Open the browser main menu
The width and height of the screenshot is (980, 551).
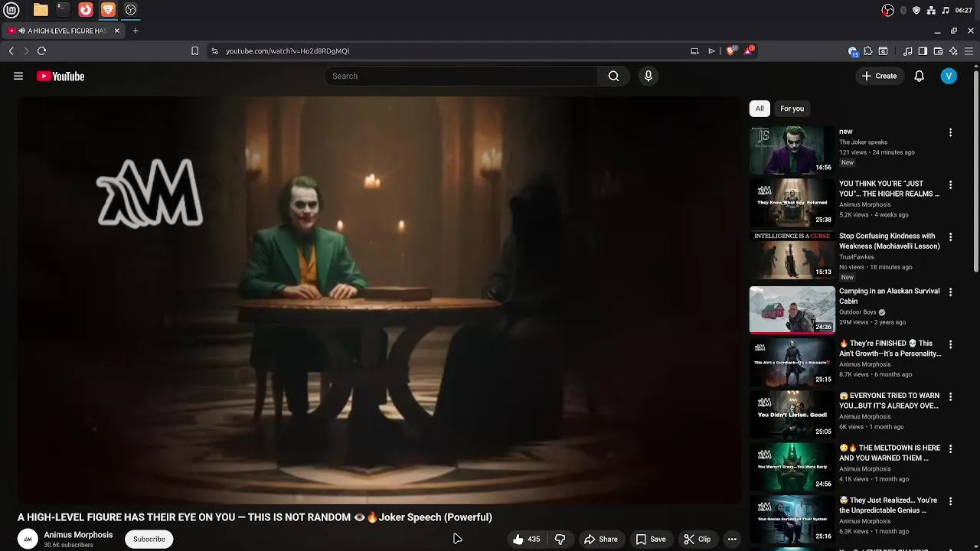pyautogui.click(x=969, y=51)
